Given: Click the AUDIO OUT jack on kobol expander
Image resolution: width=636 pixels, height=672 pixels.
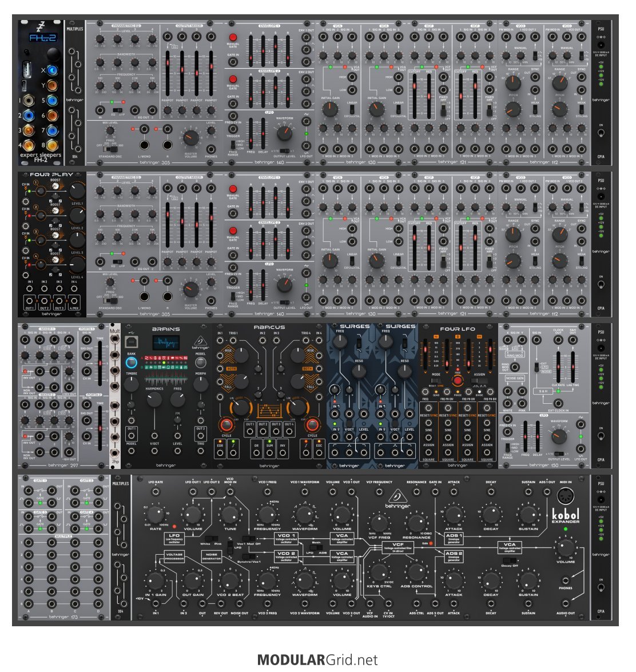Looking at the screenshot, I should [x=565, y=604].
